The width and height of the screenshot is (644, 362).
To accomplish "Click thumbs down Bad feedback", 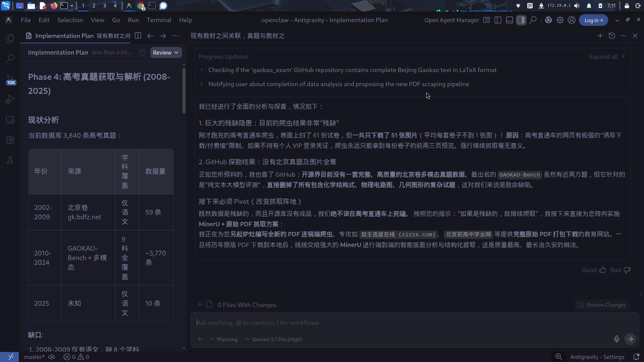I will [x=627, y=270].
